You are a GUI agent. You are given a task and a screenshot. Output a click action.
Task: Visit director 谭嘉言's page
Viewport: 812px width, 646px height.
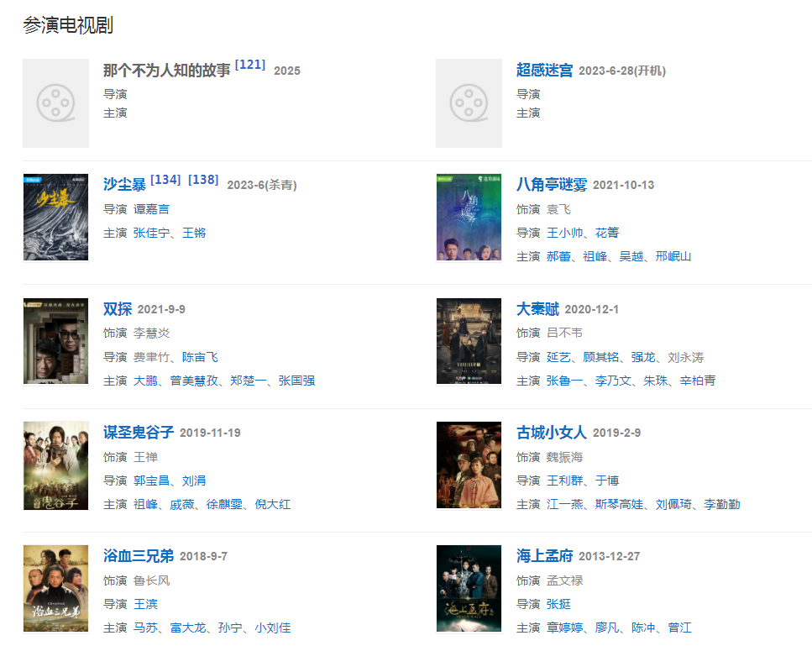click(x=151, y=209)
